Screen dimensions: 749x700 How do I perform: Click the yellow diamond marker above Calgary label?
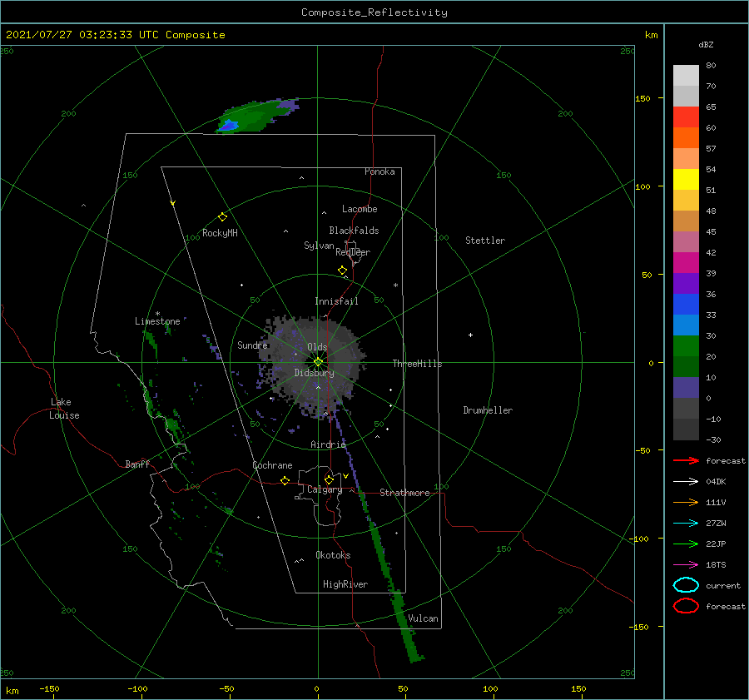(329, 479)
